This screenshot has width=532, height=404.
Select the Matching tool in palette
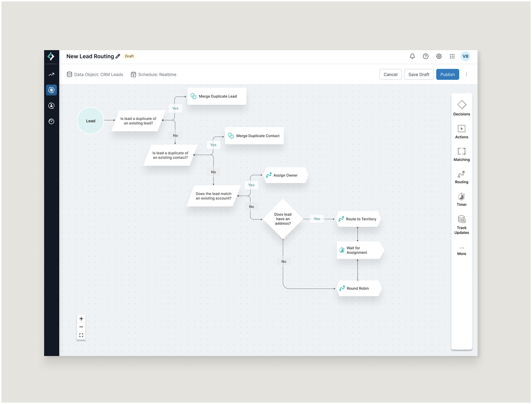pos(462,154)
